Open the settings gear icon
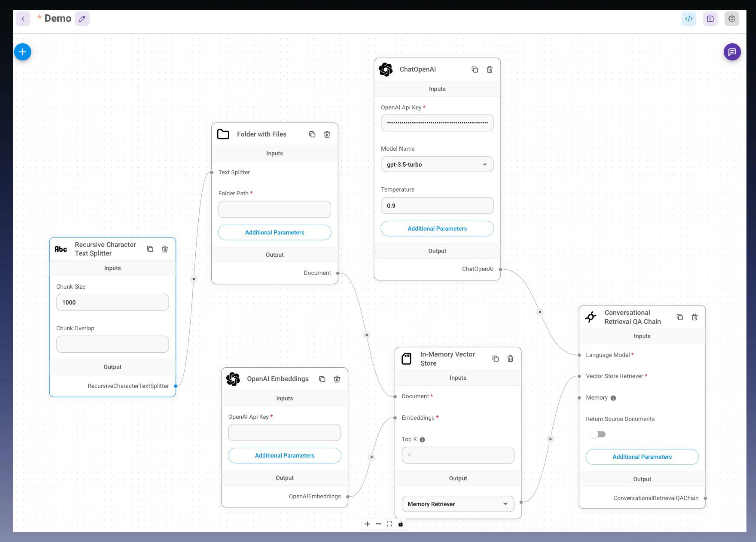This screenshot has height=542, width=756. [x=731, y=19]
